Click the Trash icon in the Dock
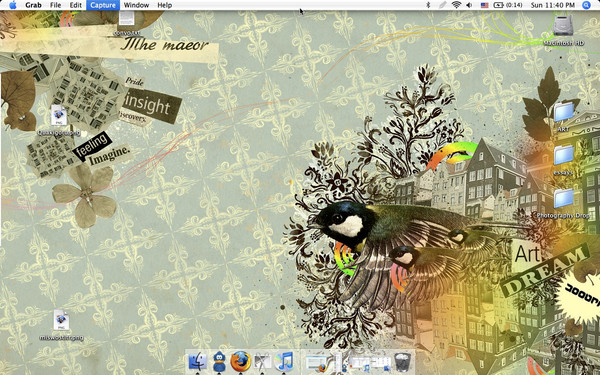This screenshot has height=375, width=600. (x=402, y=362)
